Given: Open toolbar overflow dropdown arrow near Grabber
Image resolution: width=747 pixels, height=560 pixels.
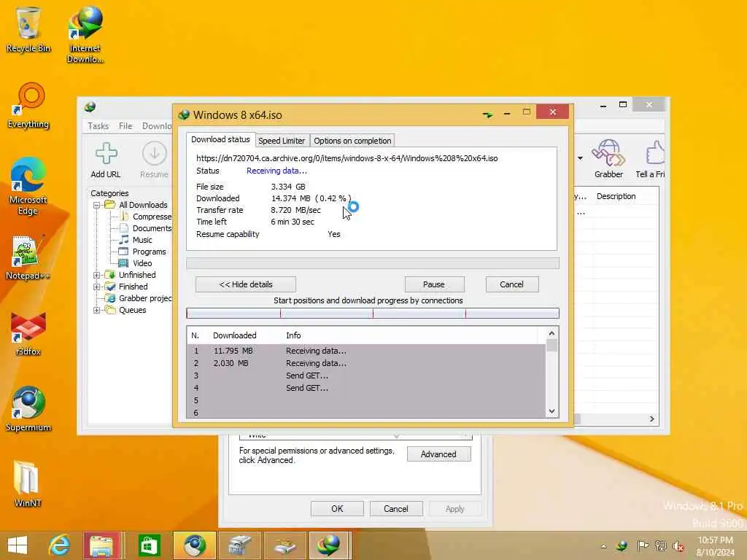Looking at the screenshot, I should tap(580, 158).
